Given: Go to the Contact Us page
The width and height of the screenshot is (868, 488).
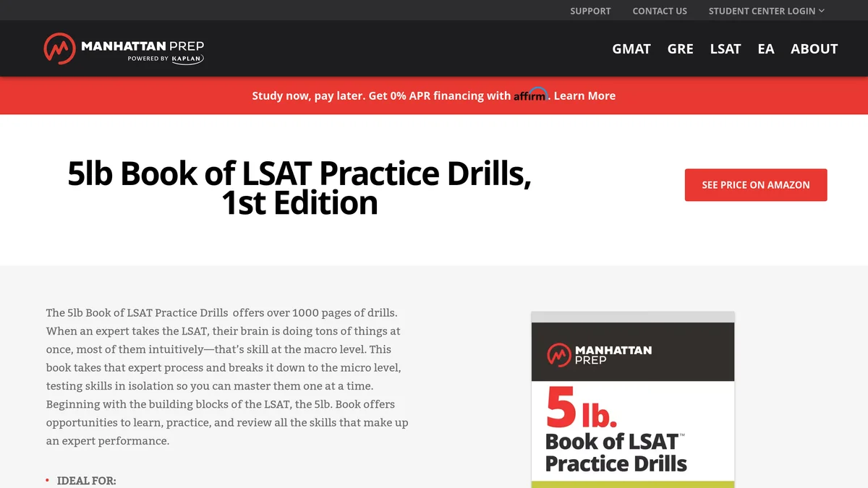Looking at the screenshot, I should tap(660, 11).
